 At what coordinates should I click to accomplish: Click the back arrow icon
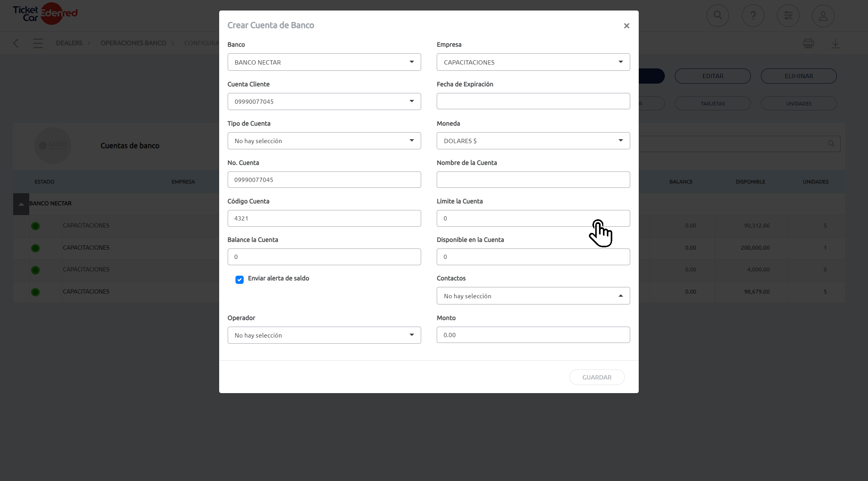tap(16, 43)
